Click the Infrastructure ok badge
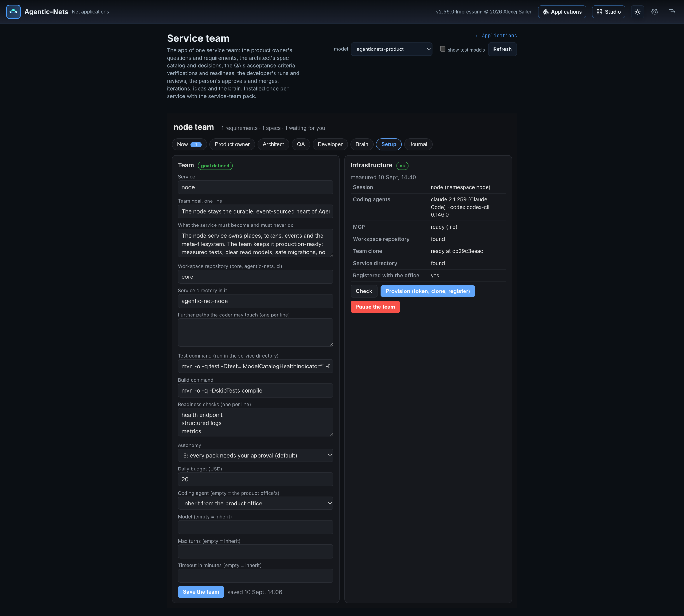This screenshot has height=616, width=684. click(x=402, y=166)
